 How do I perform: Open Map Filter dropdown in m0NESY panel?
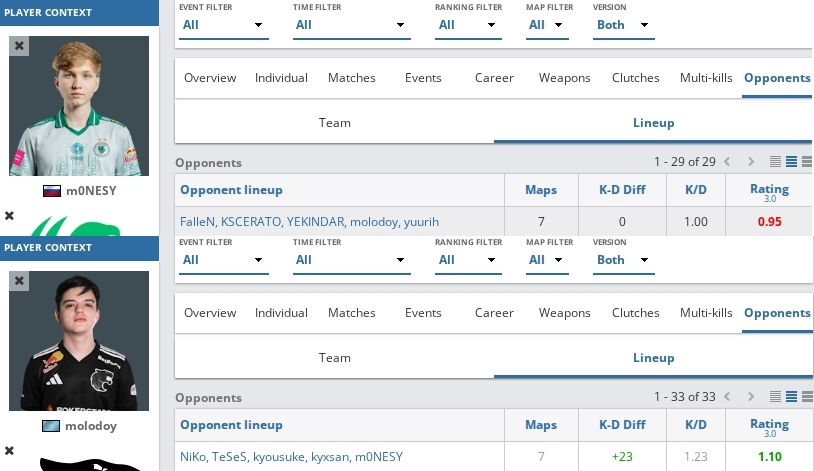547,25
